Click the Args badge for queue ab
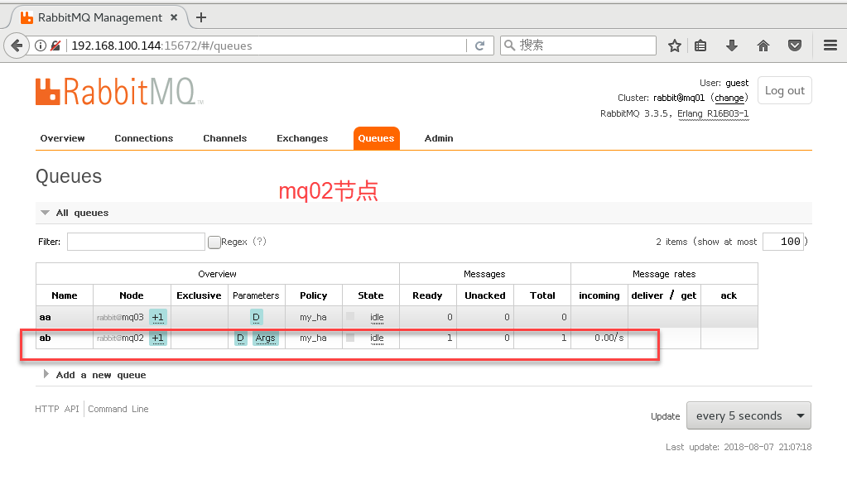Image resolution: width=847 pixels, height=504 pixels. [265, 338]
